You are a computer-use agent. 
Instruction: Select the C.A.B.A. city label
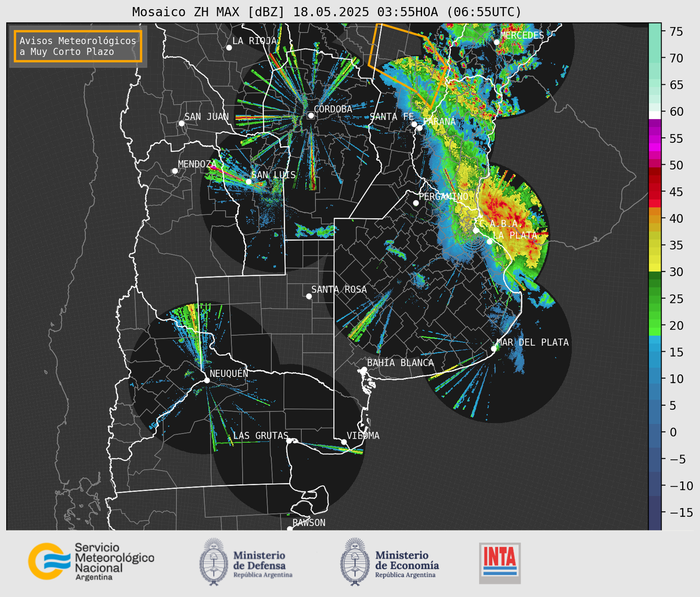[x=500, y=224]
